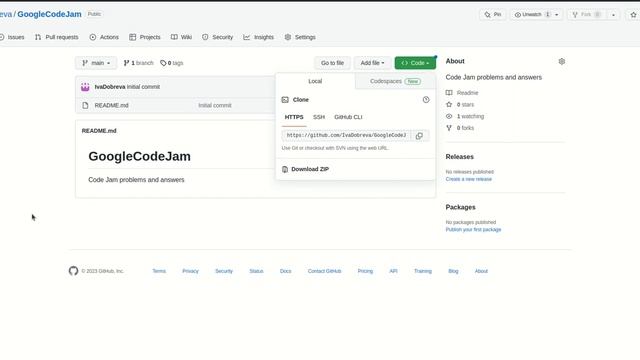Pin this repository with the Pin button
This screenshot has height=360, width=640.
[493, 14]
